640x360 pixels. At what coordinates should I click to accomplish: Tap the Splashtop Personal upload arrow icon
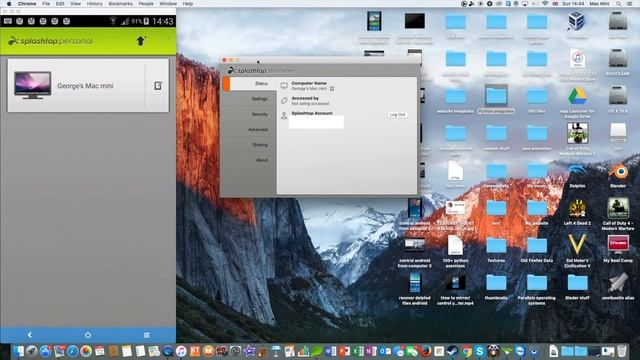141,41
